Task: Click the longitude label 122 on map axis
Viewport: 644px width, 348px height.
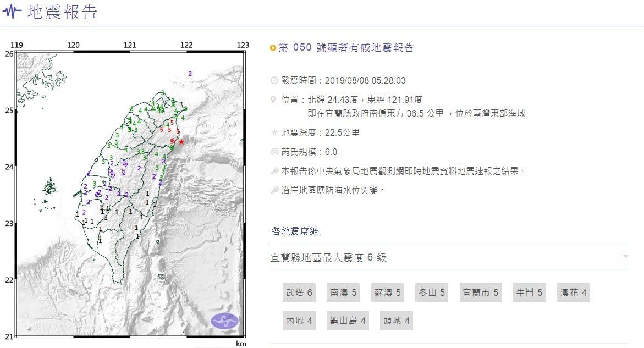Action: 186,45
